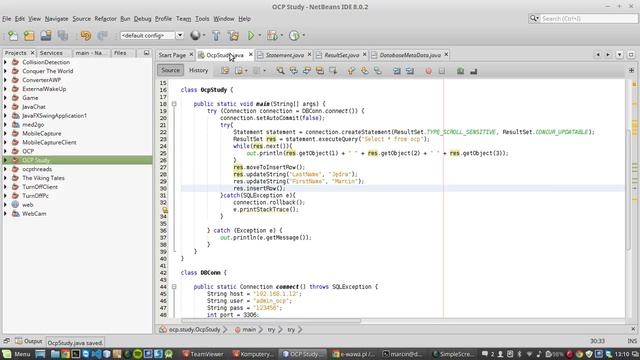Expand the CollisionDetection project node
This screenshot has height=360, width=640.
click(5, 62)
